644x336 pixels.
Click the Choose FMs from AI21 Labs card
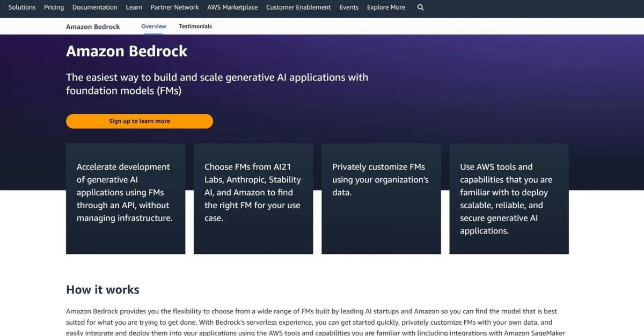[x=253, y=198]
